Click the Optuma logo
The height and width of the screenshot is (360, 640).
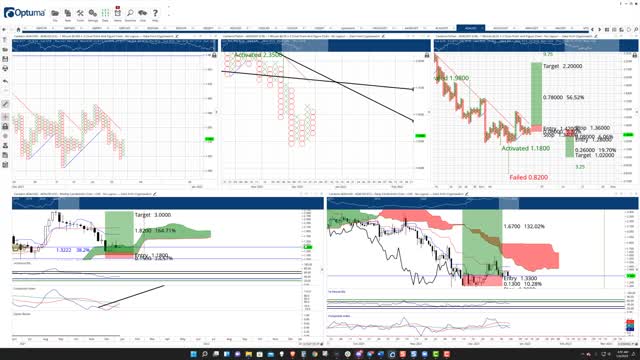[x=24, y=13]
